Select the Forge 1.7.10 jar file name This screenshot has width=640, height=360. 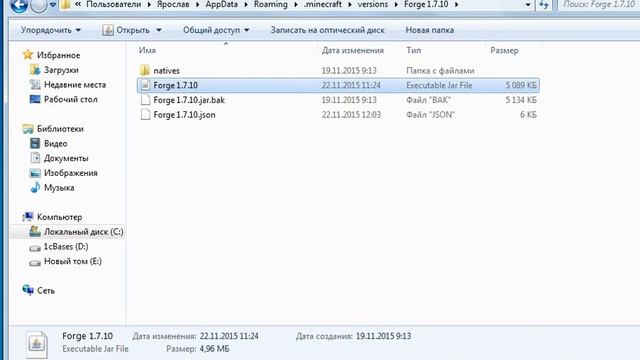[x=176, y=85]
